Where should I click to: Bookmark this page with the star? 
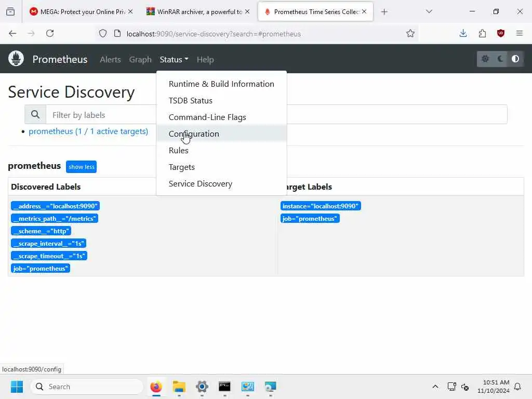[410, 34]
